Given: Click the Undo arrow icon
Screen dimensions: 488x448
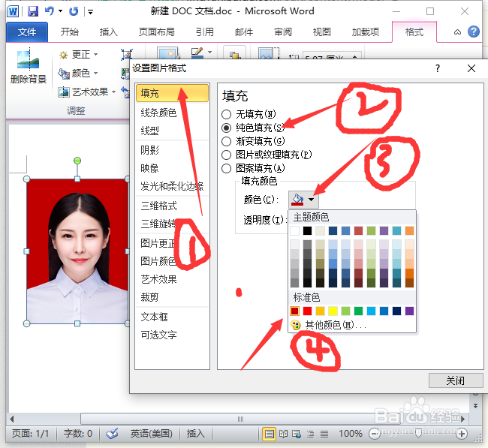Looking at the screenshot, I should [x=50, y=11].
